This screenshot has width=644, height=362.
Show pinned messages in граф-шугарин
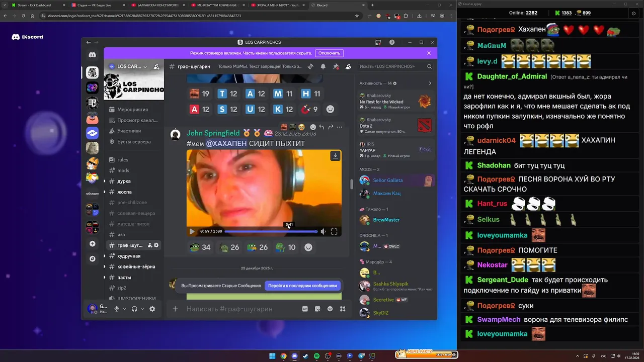coord(336,66)
